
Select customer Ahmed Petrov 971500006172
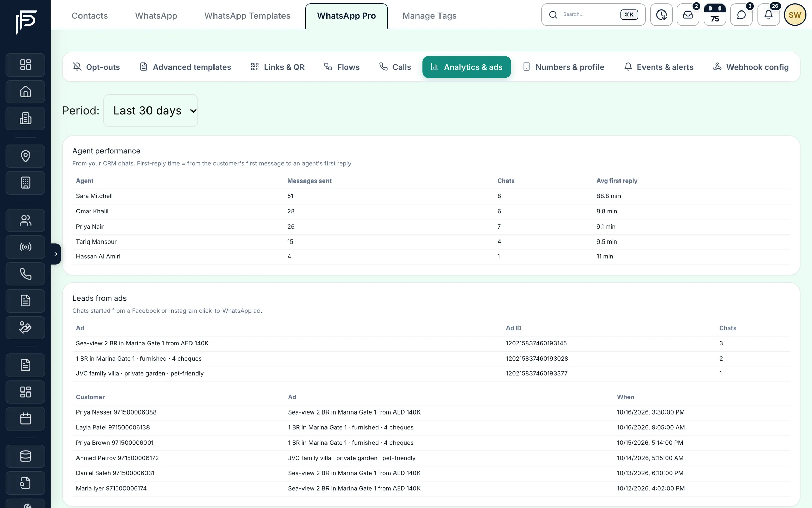(117, 458)
